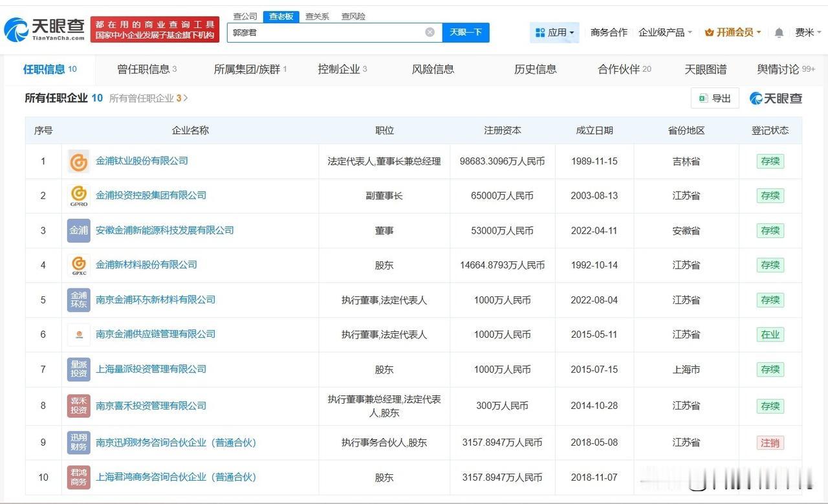This screenshot has height=504, width=828.
Task: Open 南京迅翔财务咨询合伙企业 link
Action: [176, 443]
